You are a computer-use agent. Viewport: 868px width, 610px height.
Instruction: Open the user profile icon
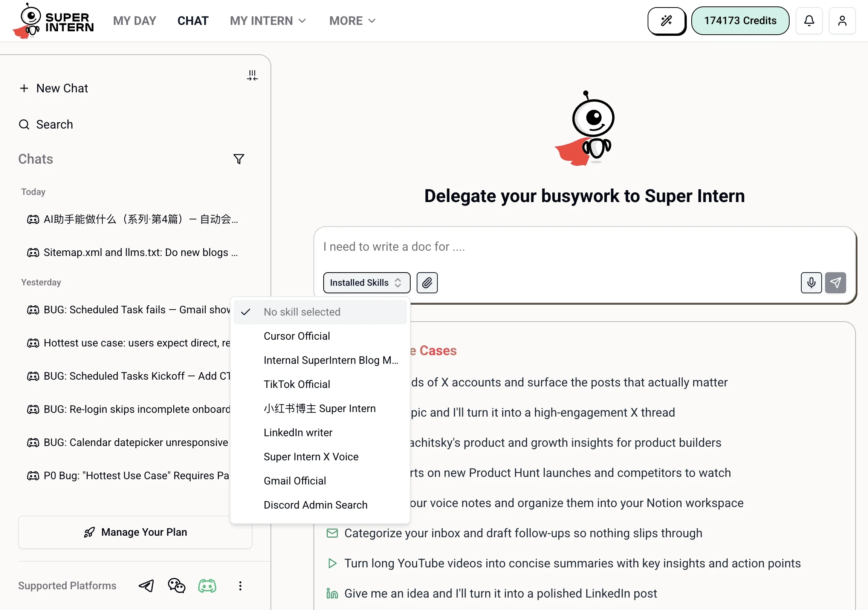click(842, 21)
